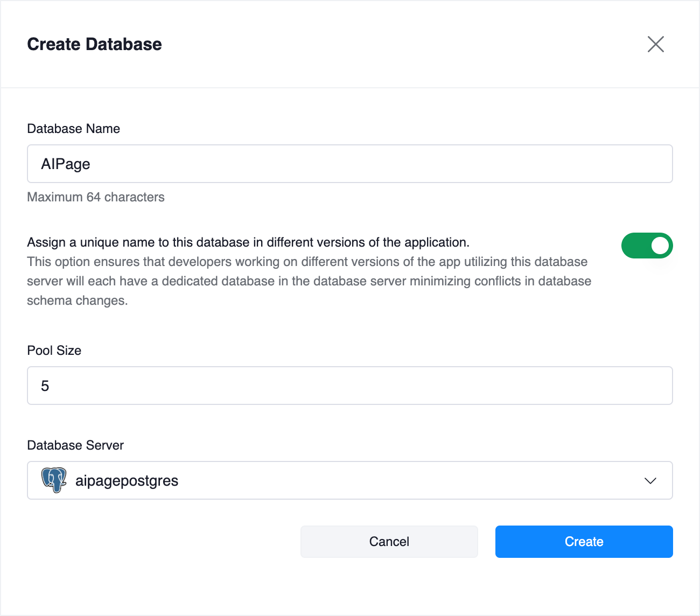
Task: Open the aipagepostgres server selector
Action: point(350,480)
